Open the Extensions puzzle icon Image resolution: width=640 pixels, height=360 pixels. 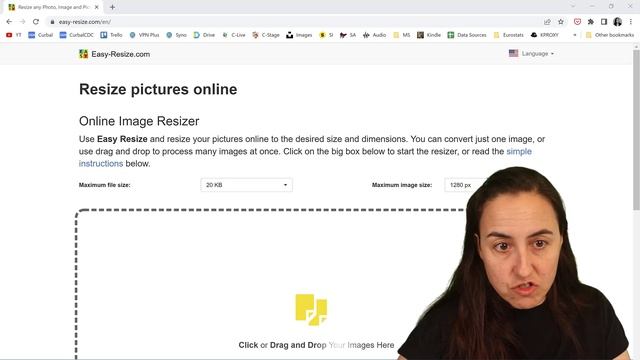(x=591, y=22)
